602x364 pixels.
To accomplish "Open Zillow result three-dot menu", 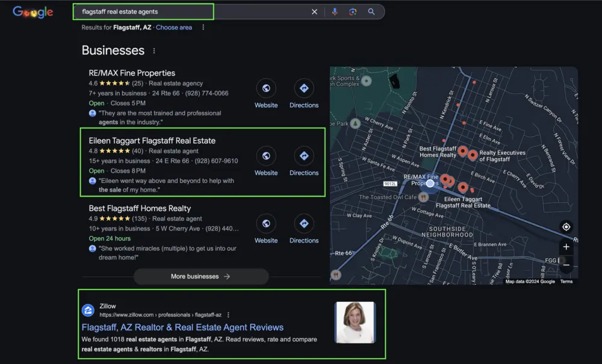I will click(228, 315).
